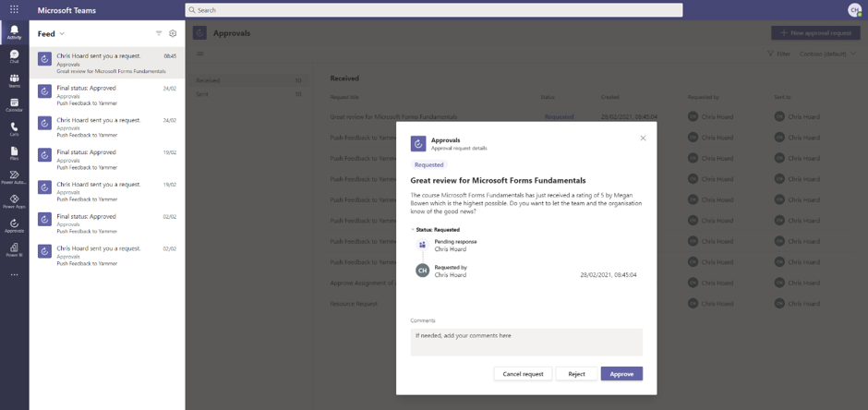
Task: Click the Microsoft Teams title text
Action: tap(66, 10)
